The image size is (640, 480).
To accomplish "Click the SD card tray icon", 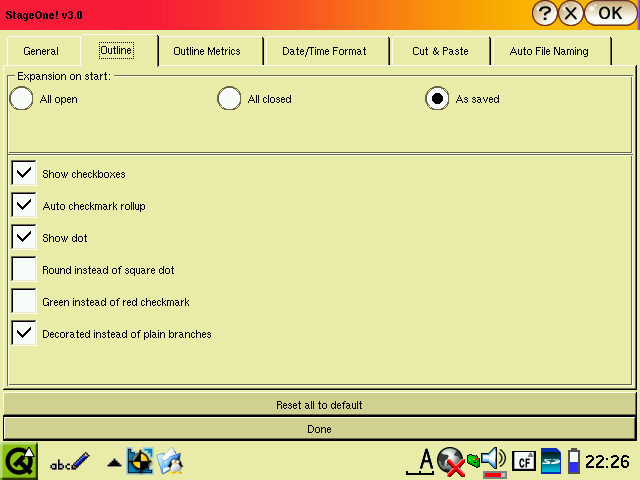I will point(551,461).
